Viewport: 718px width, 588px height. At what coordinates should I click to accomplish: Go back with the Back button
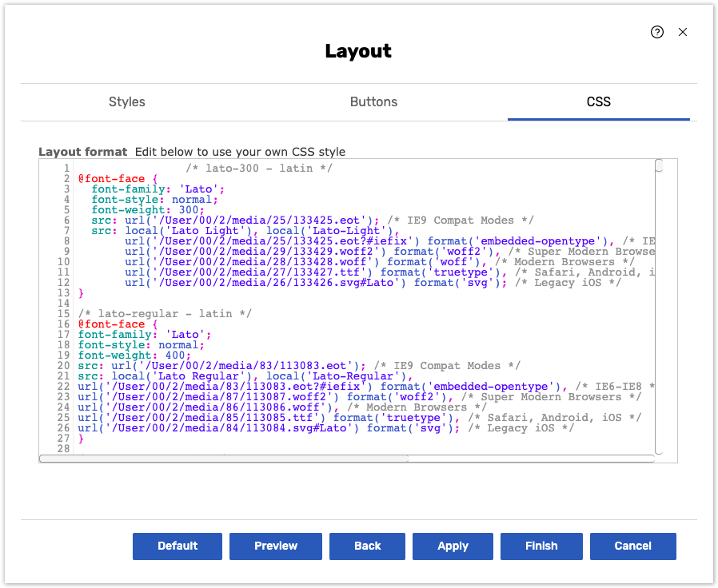[367, 546]
